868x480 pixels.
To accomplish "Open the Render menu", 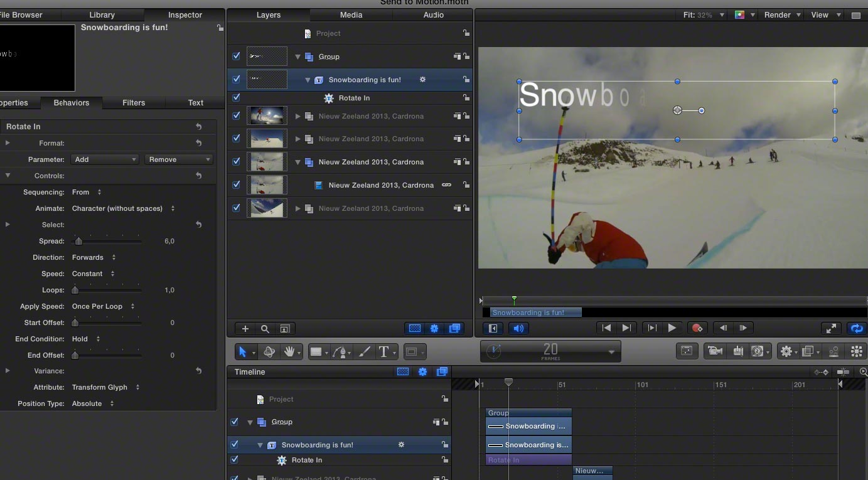I will (782, 15).
